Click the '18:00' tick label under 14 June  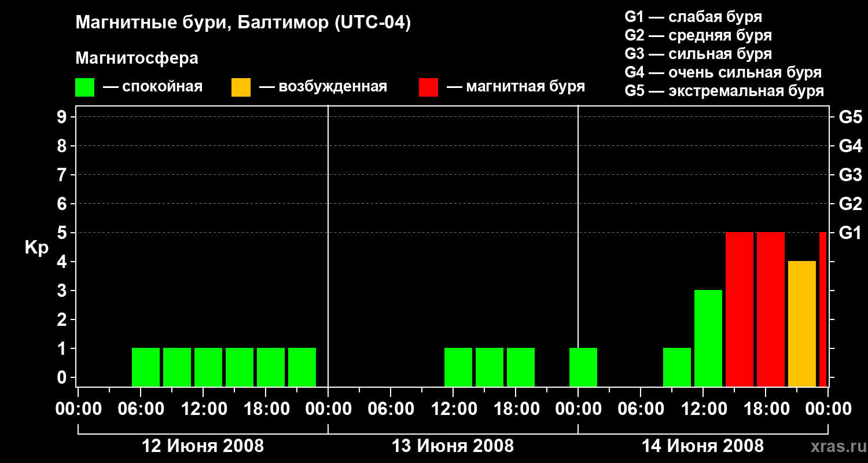pyautogui.click(x=766, y=409)
